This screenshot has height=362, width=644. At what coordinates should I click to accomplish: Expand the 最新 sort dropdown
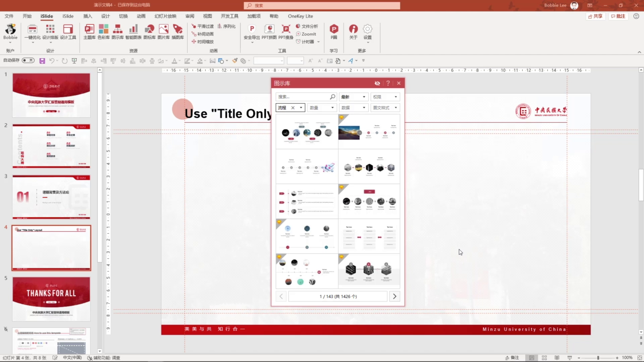pyautogui.click(x=354, y=97)
